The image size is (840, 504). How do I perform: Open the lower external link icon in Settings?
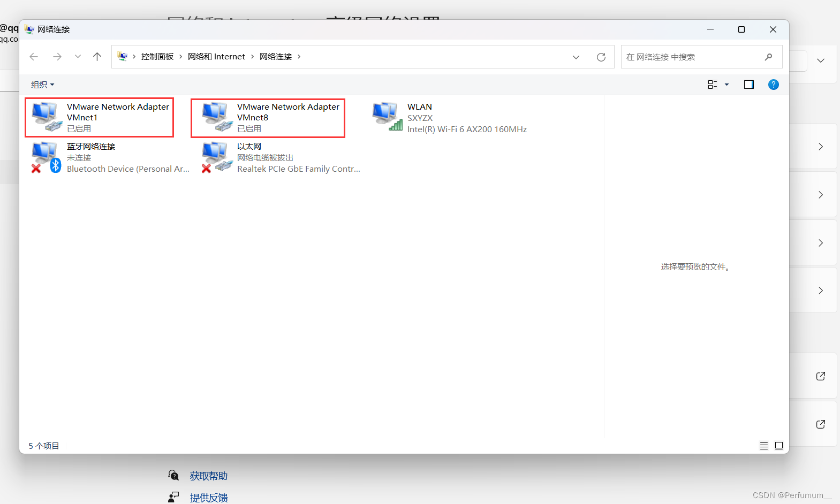pos(821,424)
